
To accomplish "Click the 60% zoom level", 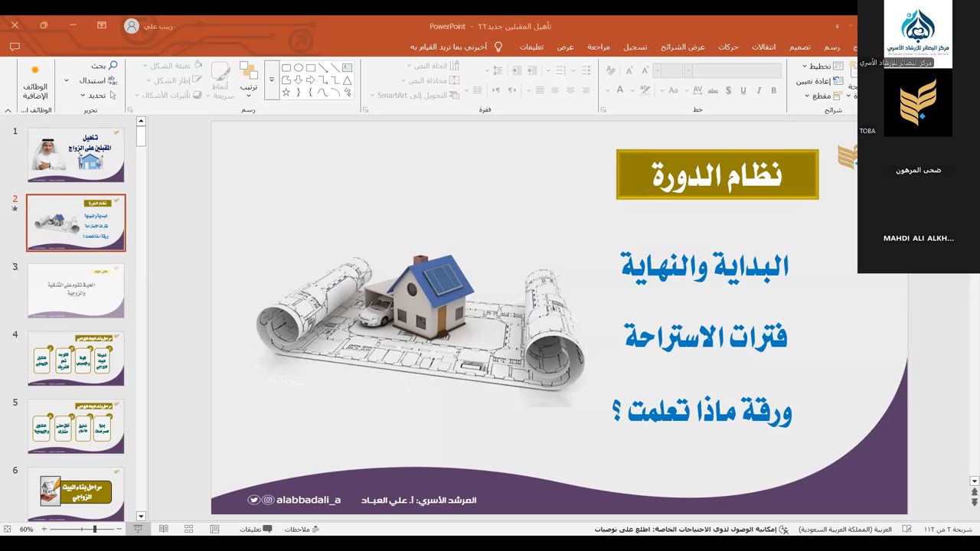I will tap(27, 529).
